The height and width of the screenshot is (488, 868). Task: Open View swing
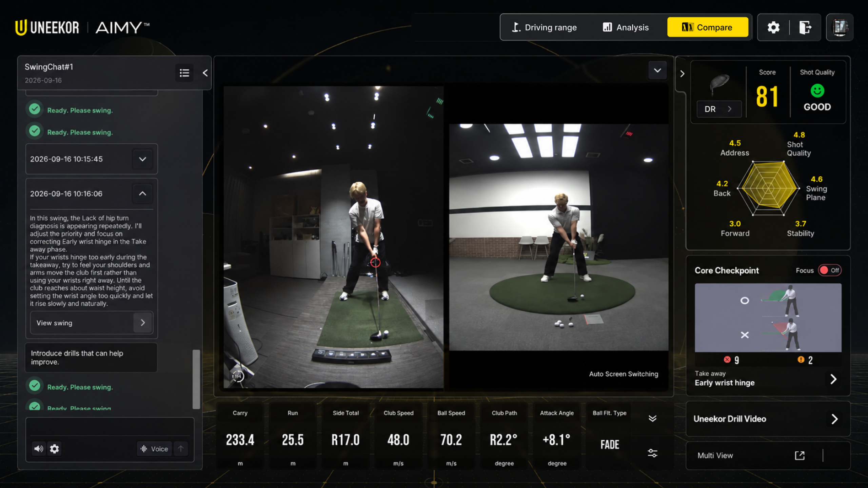pyautogui.click(x=92, y=323)
